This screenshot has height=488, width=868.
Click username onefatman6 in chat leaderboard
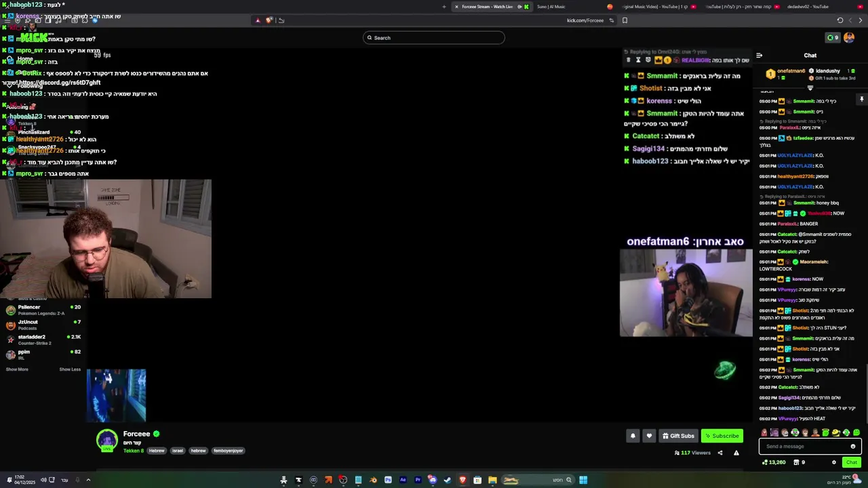pos(791,70)
